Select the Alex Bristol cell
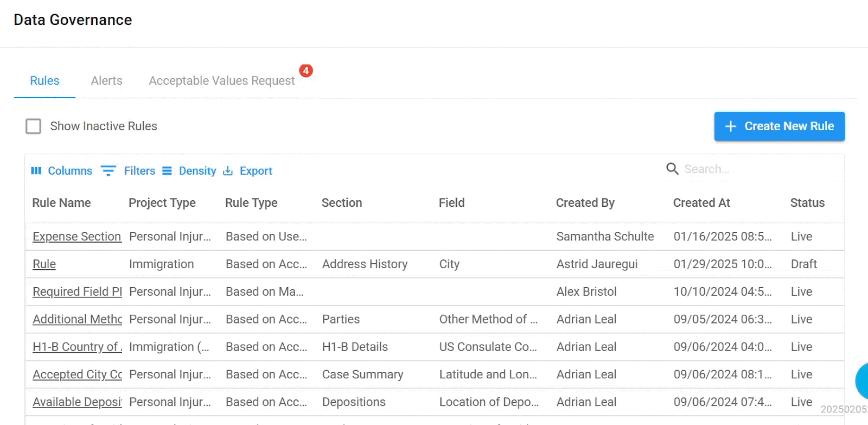 tap(586, 292)
